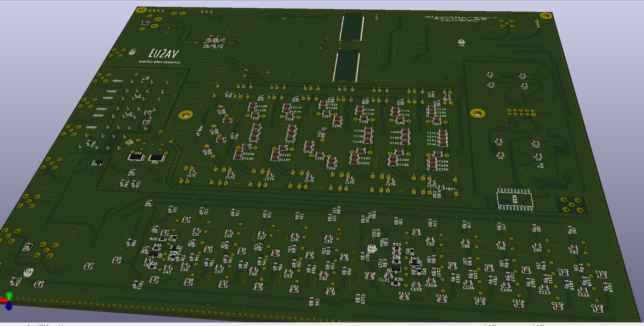Click ferrite bead FB18
This screenshot has height=326, width=644.
pos(605,287)
